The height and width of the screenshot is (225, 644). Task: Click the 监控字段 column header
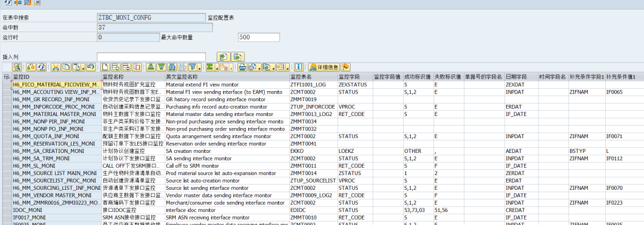pyautogui.click(x=355, y=77)
